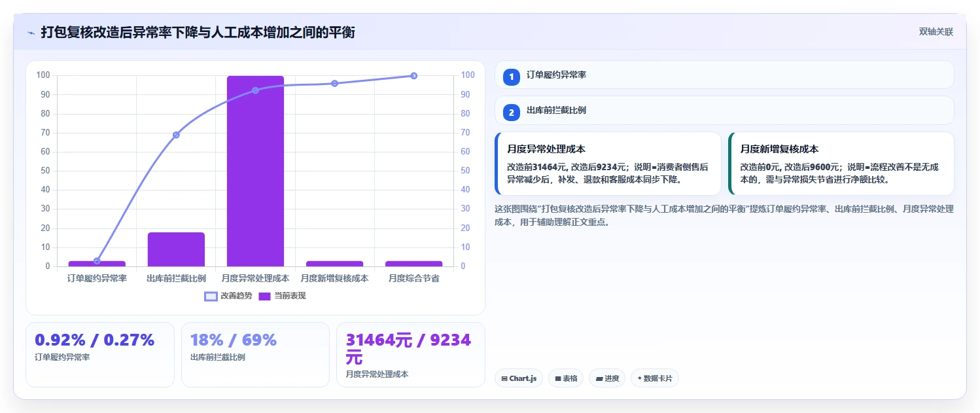Click the blue number 2 badge
The image size is (980, 413).
tap(512, 113)
